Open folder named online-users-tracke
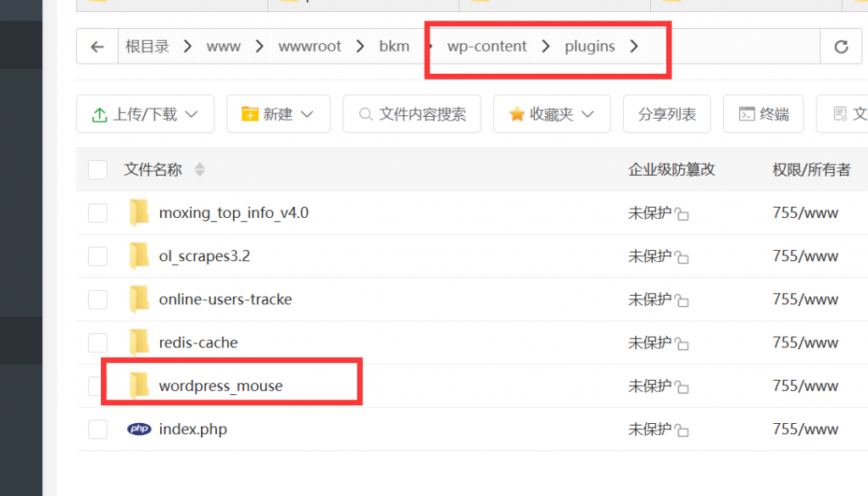The height and width of the screenshot is (496, 868). tap(225, 299)
